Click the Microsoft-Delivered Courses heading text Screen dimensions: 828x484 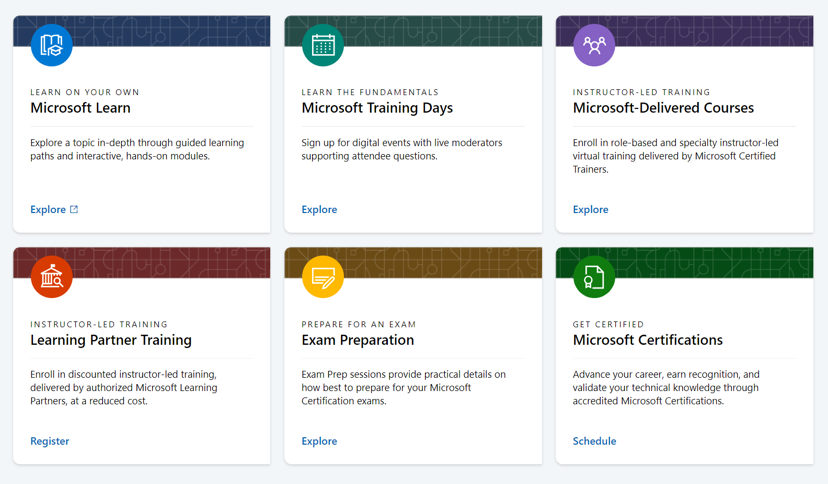[x=663, y=108]
